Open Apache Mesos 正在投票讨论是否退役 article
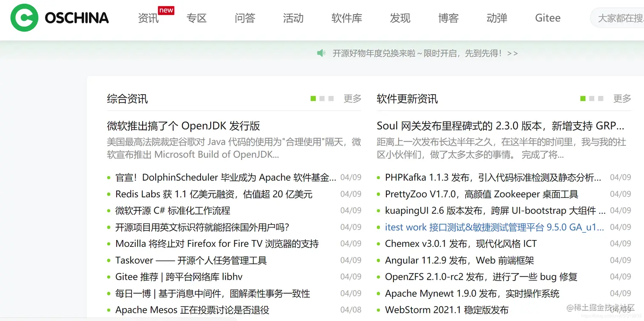The image size is (644, 321). pyautogui.click(x=193, y=310)
